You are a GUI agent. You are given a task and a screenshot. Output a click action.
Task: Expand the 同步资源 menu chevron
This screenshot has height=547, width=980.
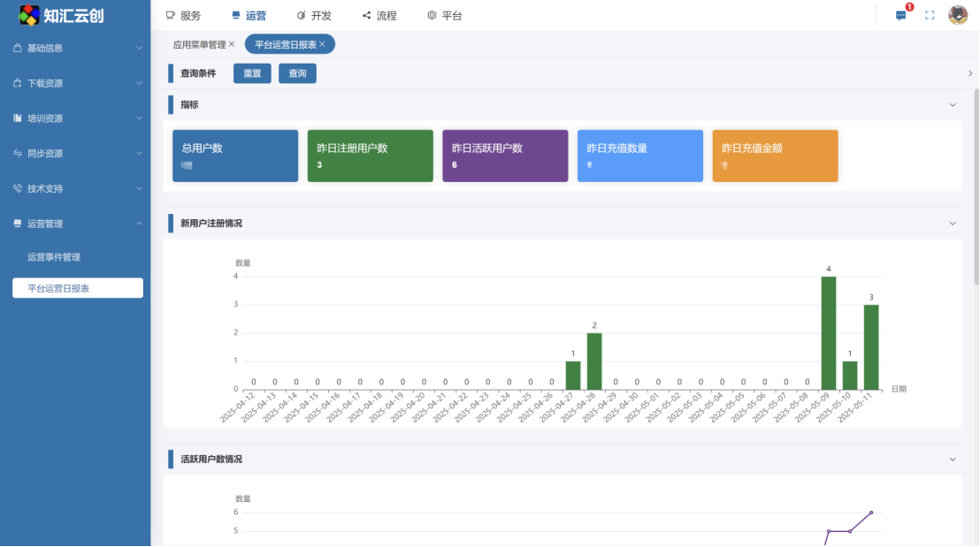(x=139, y=154)
